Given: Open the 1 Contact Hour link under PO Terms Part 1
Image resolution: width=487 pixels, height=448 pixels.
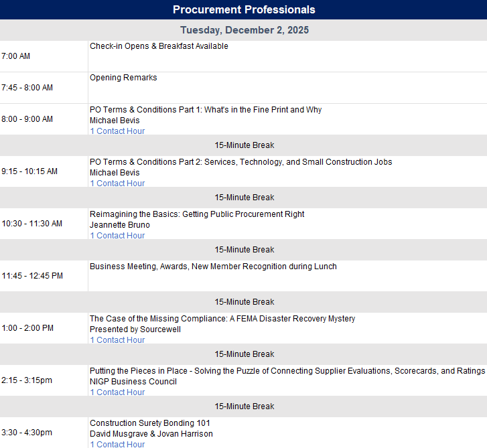Looking at the screenshot, I should click(117, 131).
